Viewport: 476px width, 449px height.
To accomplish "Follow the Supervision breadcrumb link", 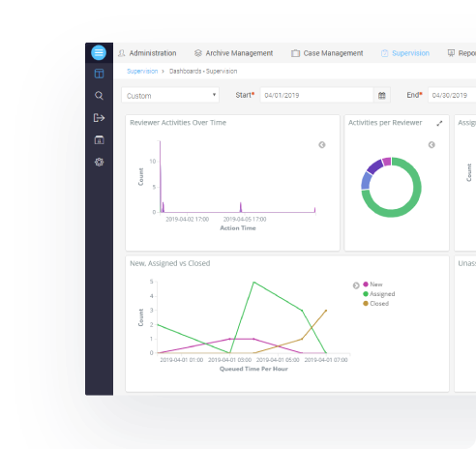I will [x=142, y=71].
